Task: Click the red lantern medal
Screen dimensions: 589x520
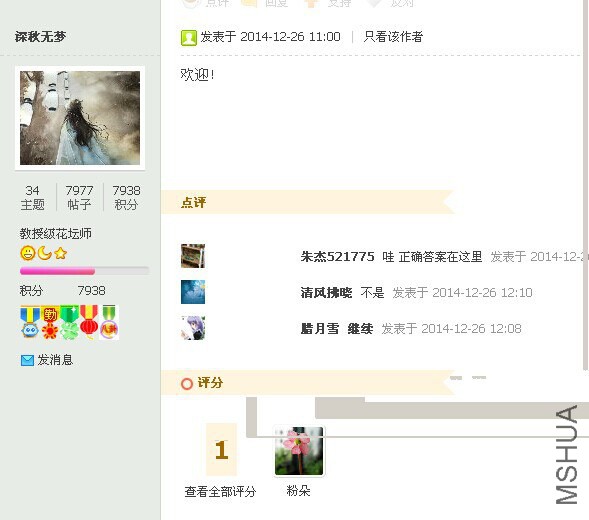Action: tap(89, 323)
